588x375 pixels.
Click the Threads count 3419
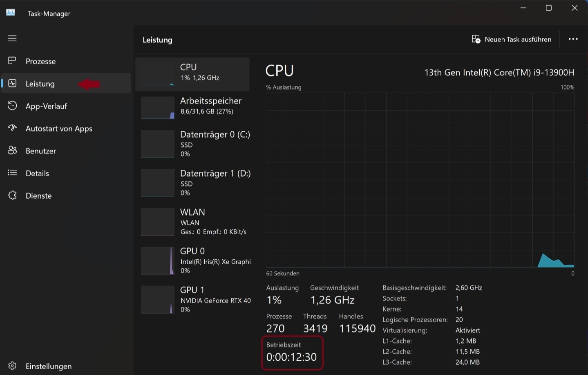pyautogui.click(x=315, y=328)
